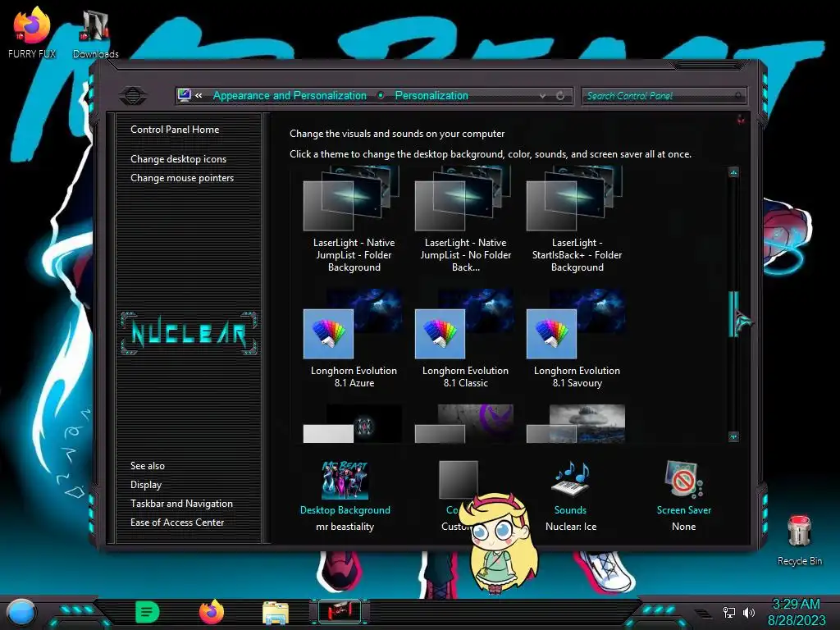Open the Recycle Bin on the desktop
840x630 pixels.
(x=799, y=540)
